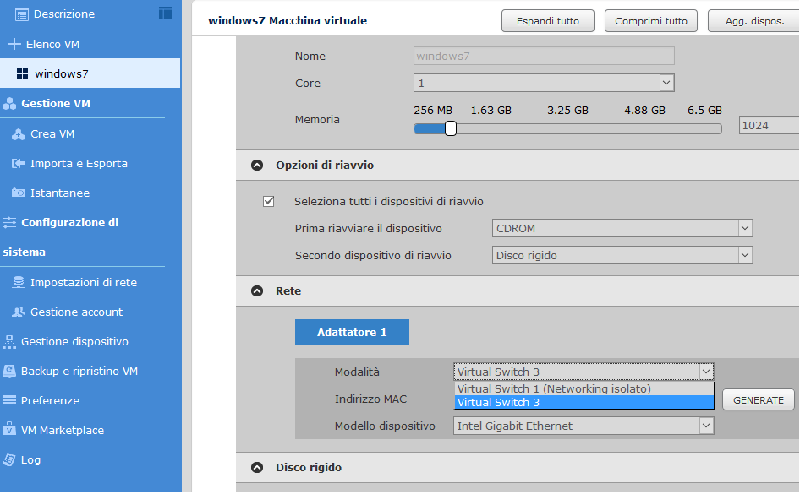Viewport: 799px width, 492px height.
Task: Click the Impostazioni di rete icon
Action: (18, 282)
